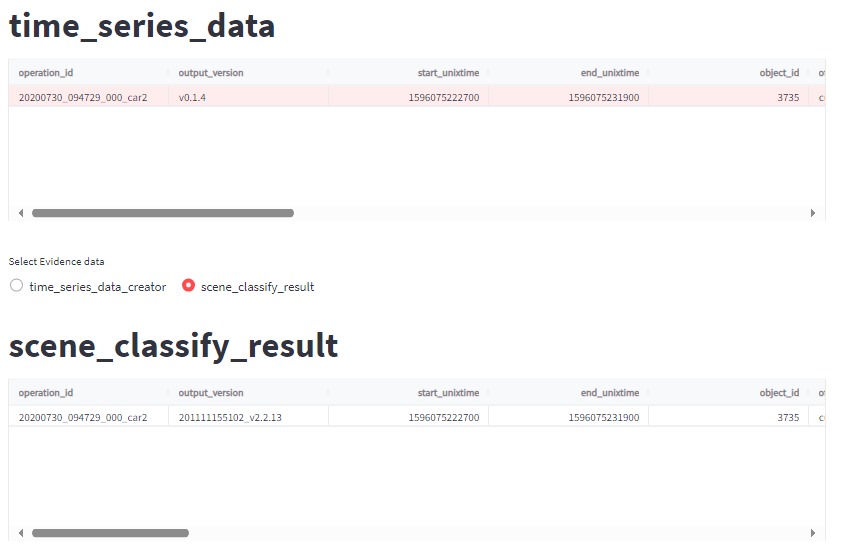Click end_unixtime header in scene_classify_result table
Image resolution: width=843 pixels, height=557 pixels.
609,393
